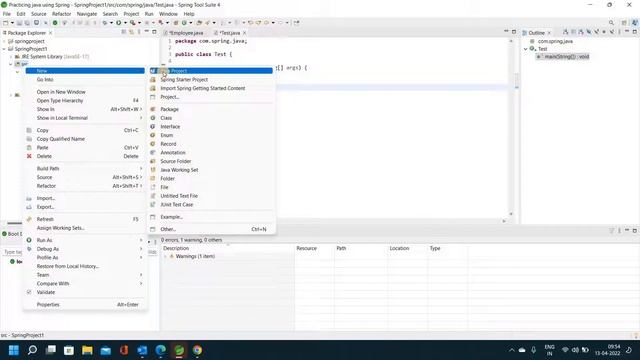Click the Enum icon in submenu
Viewport: 640px width, 360px height.
[153, 135]
